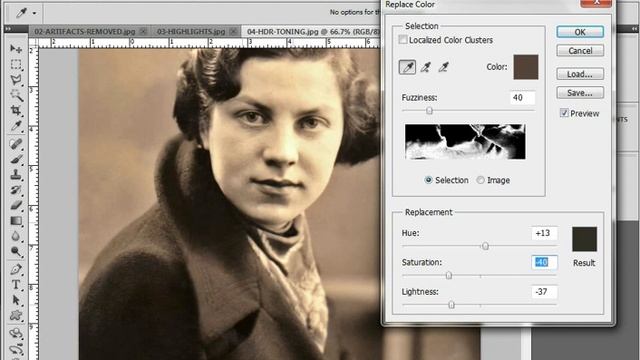Close the 02-ARTIFACTS-REMOVED.jpg tab
The width and height of the screenshot is (640, 360).
pyautogui.click(x=143, y=31)
